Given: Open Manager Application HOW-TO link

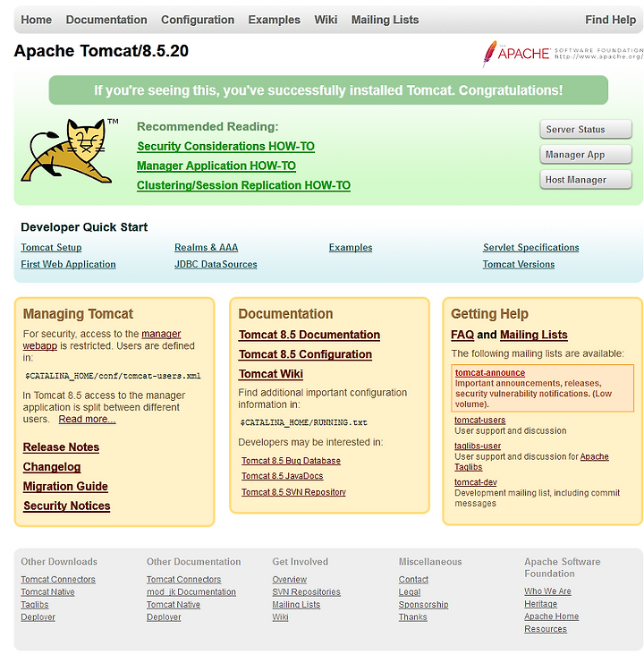Looking at the screenshot, I should [216, 166].
